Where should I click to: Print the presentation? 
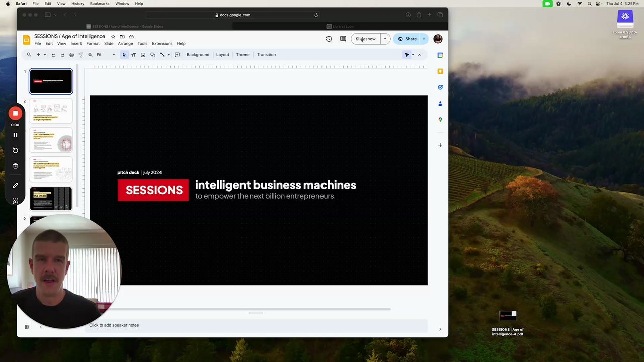72,55
